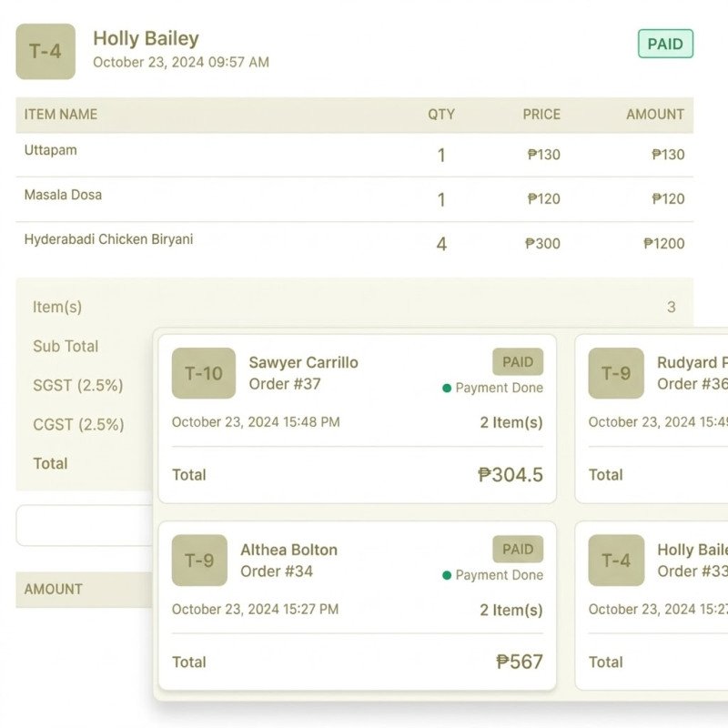Click Order #37 text
Image resolution: width=728 pixels, height=728 pixels.
[285, 384]
